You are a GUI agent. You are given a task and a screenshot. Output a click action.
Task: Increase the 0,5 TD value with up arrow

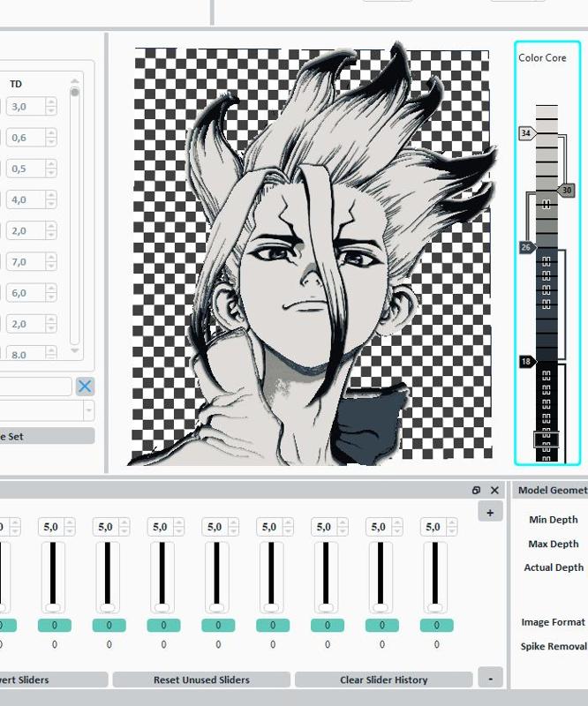(x=51, y=164)
